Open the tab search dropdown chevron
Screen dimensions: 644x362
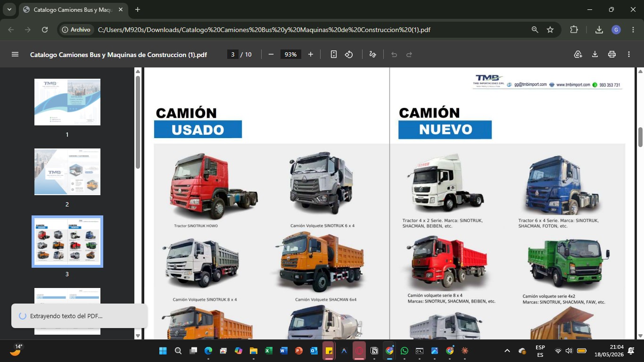[x=9, y=9]
